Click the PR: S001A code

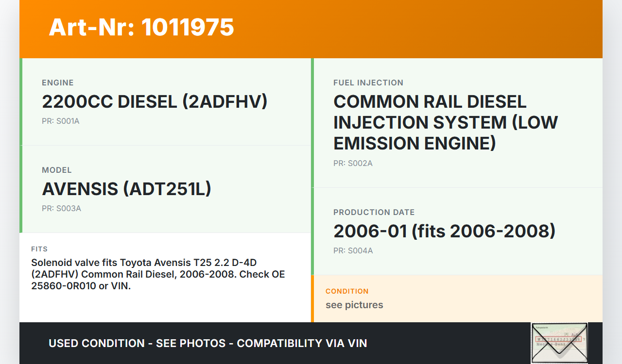point(61,121)
